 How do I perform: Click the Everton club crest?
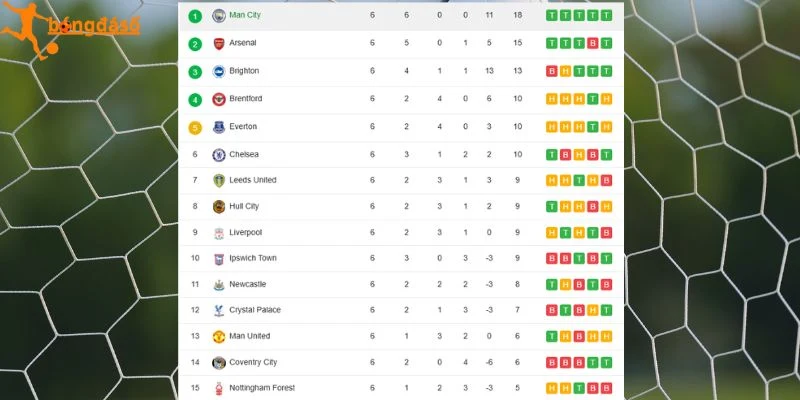click(x=219, y=127)
